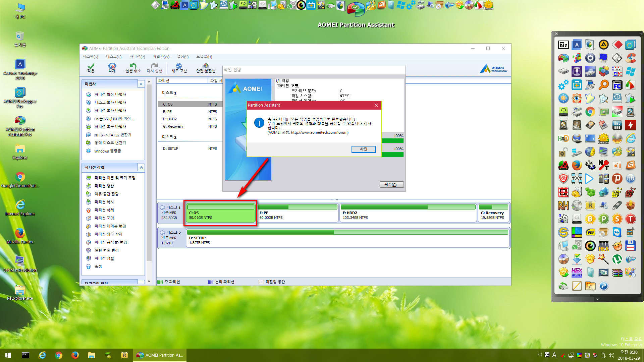The image size is (644, 362).
Task: Click the sidebar scroll-down arrow
Action: point(149,281)
